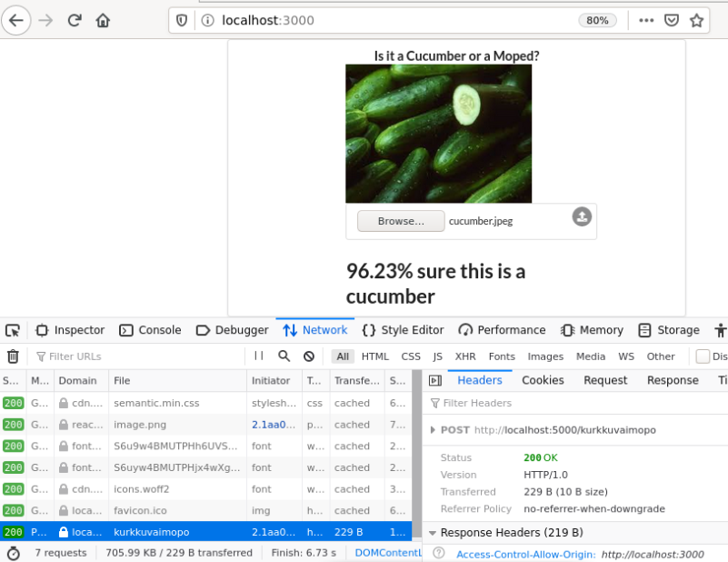Toggle the Disable Cache checkbox

click(x=703, y=356)
